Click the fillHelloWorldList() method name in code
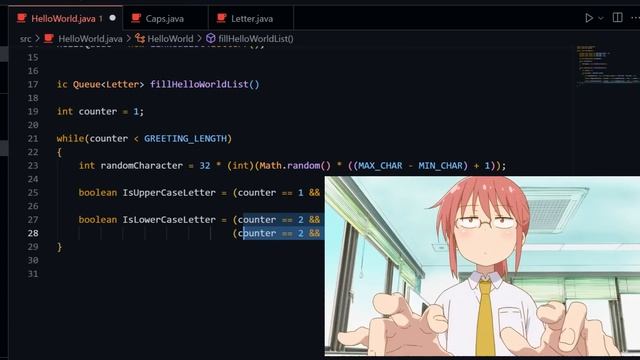 point(204,84)
